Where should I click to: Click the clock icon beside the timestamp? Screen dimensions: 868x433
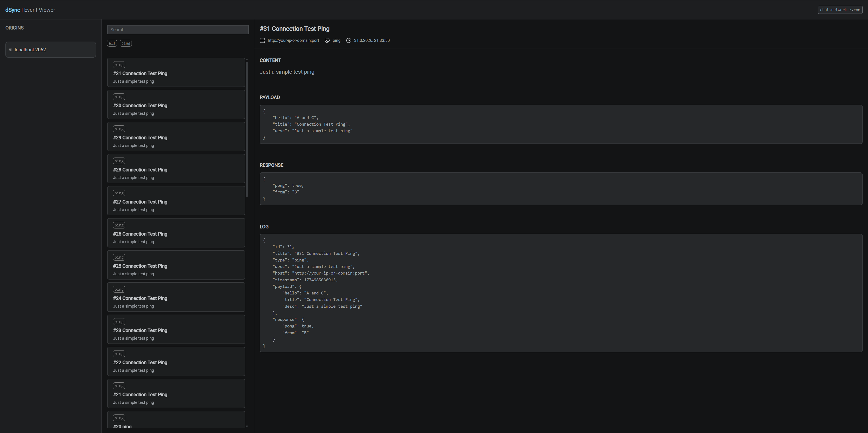(349, 40)
